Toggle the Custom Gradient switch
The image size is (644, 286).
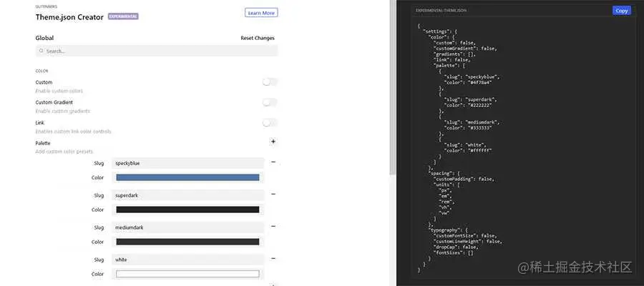270,102
